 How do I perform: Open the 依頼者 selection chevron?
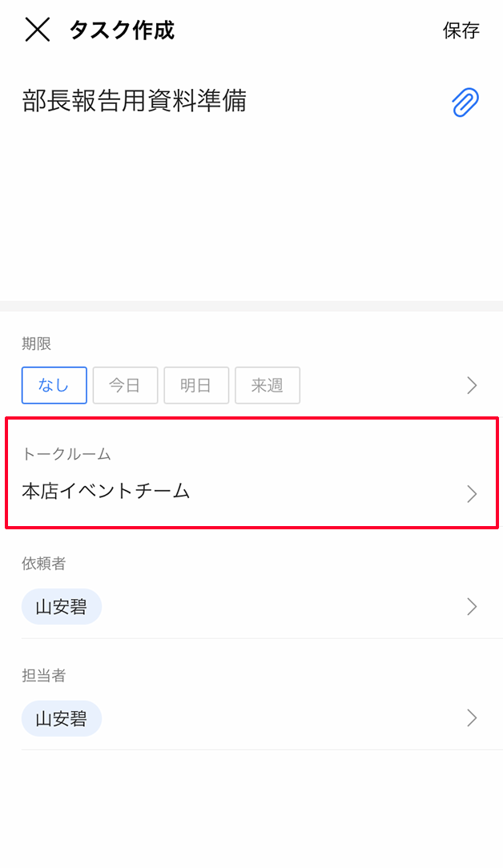472,607
